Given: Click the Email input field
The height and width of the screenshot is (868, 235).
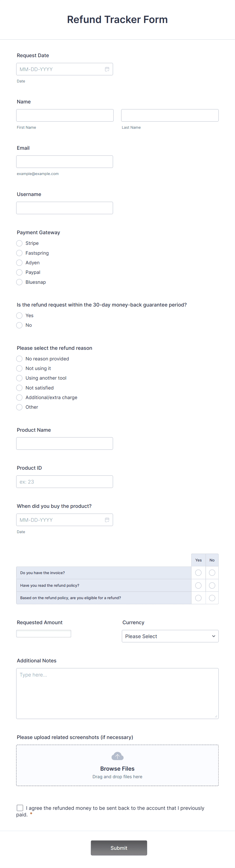Looking at the screenshot, I should point(65,161).
